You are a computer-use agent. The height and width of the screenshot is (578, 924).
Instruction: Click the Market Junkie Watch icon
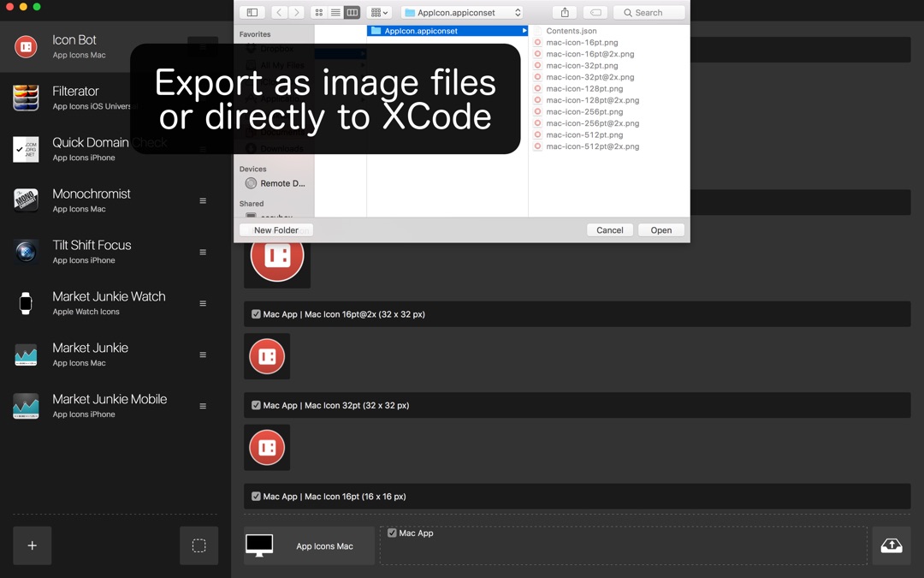tap(26, 303)
